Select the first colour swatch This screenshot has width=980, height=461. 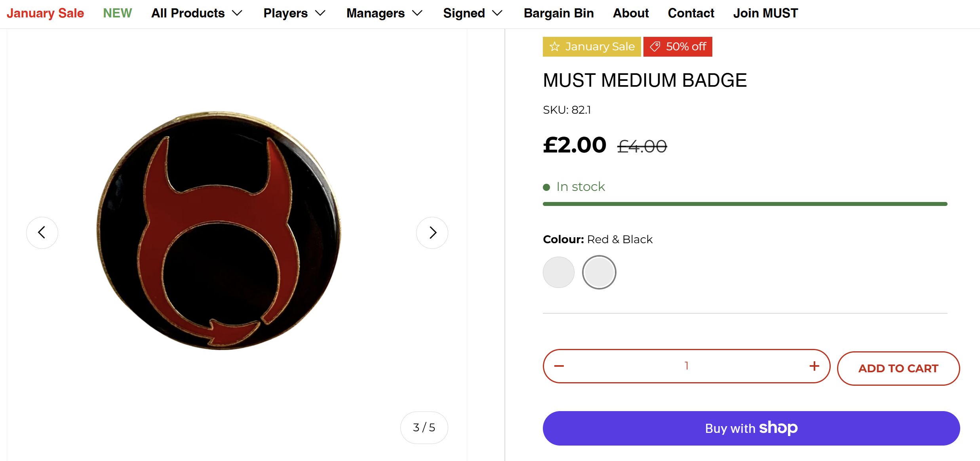click(x=558, y=272)
